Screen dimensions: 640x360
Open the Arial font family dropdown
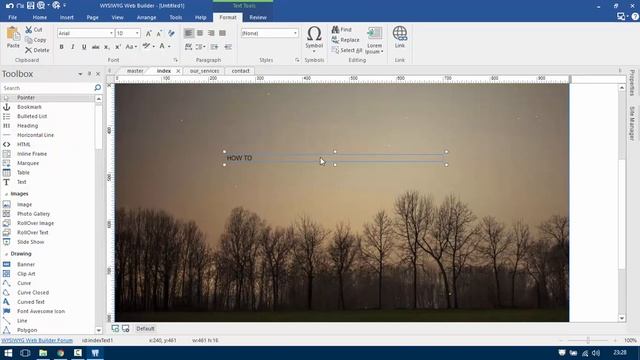click(111, 33)
